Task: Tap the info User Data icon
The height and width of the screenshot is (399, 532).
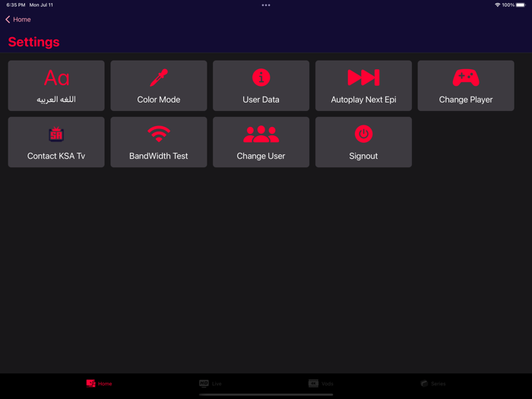Action: coord(261,78)
